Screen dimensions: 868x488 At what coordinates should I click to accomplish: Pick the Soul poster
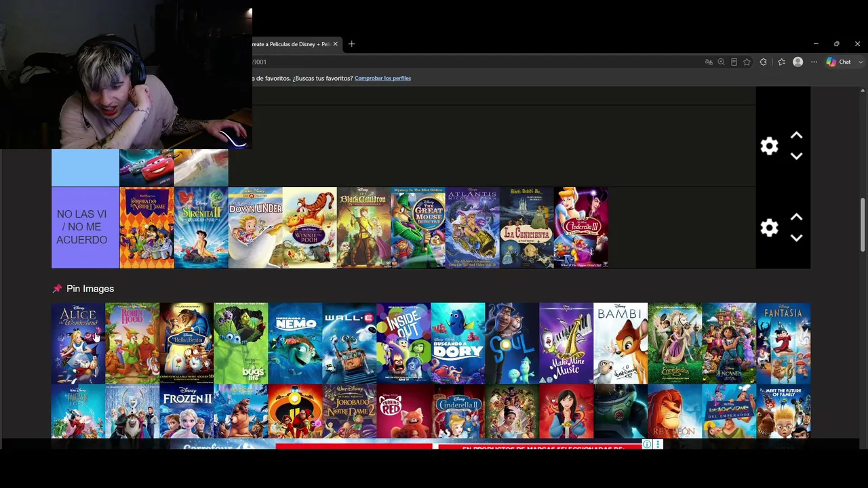tap(512, 343)
